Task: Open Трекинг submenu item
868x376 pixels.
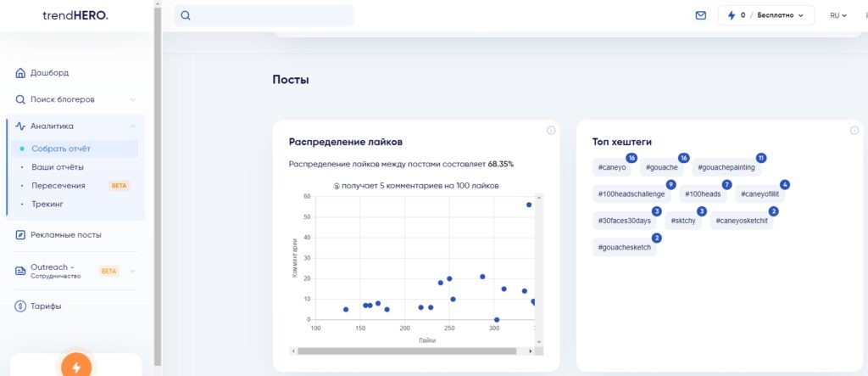Action: [x=47, y=204]
